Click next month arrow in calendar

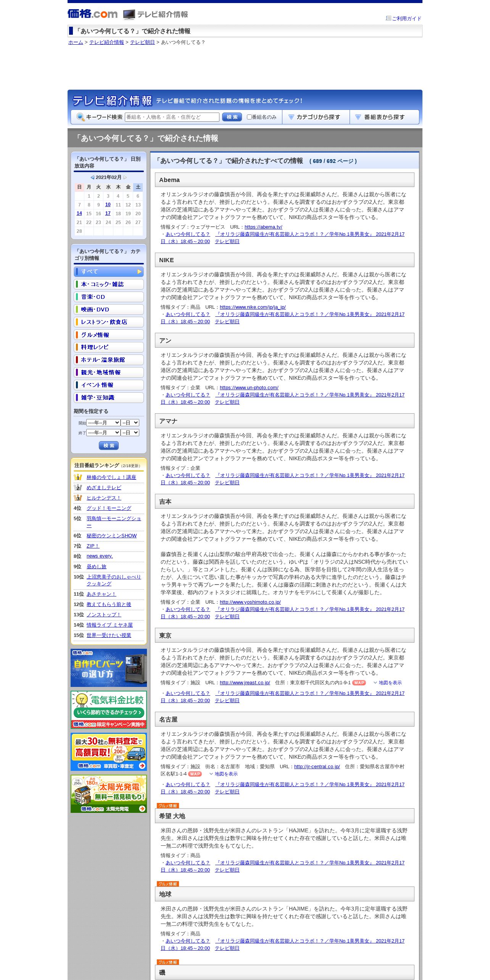(x=125, y=177)
